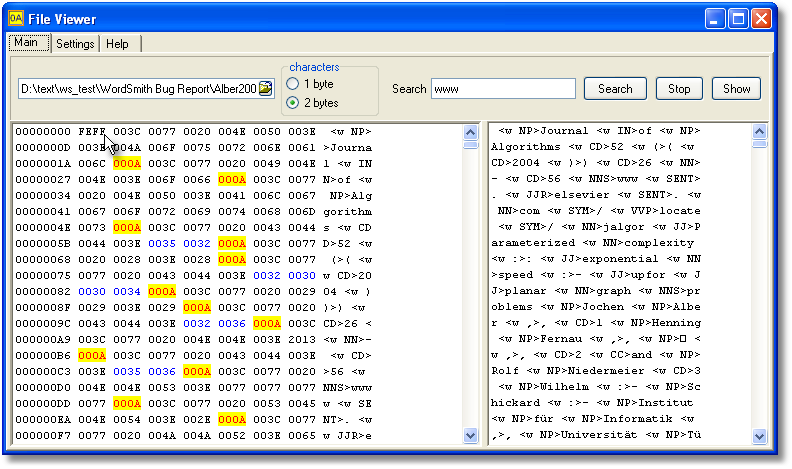
Task: Click offset 0000001A in hex pane
Action: [43, 164]
